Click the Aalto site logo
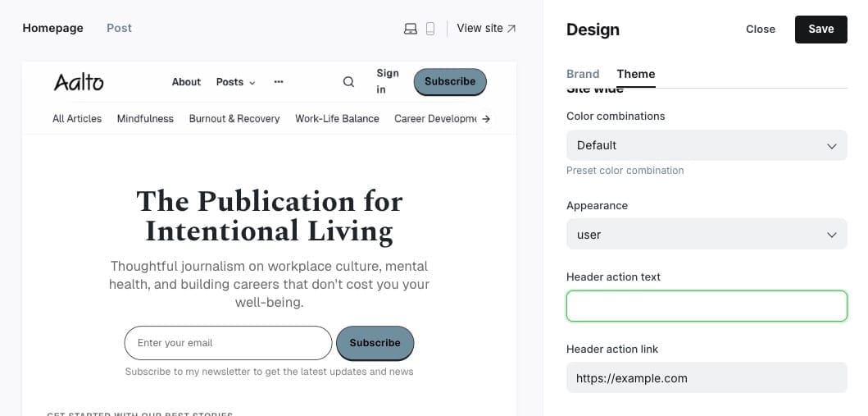This screenshot has height=416, width=868. [x=79, y=82]
